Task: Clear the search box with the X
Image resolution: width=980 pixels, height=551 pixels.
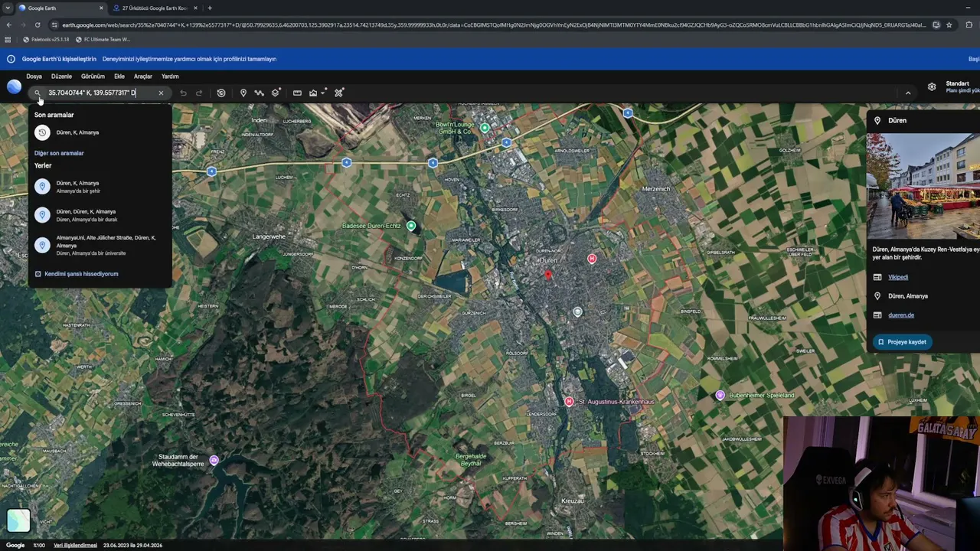Action: [161, 93]
